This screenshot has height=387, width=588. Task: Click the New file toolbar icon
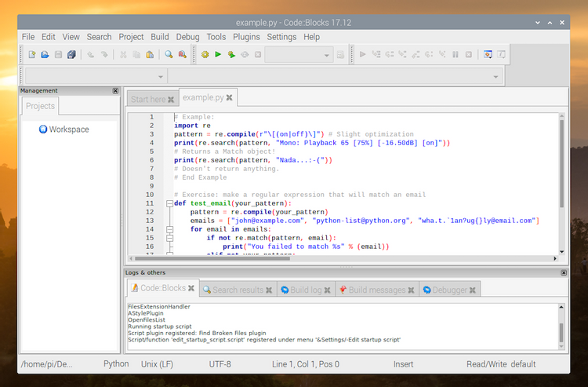click(x=32, y=55)
